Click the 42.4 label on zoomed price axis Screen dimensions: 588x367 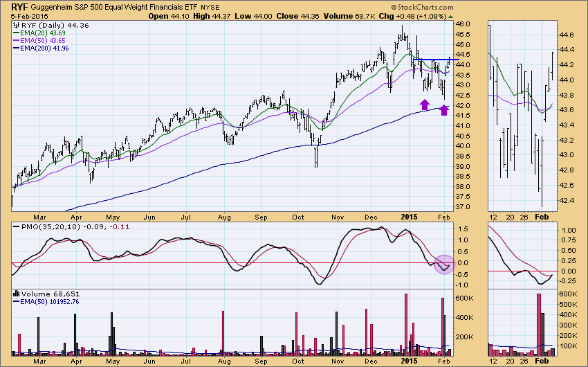567,200
